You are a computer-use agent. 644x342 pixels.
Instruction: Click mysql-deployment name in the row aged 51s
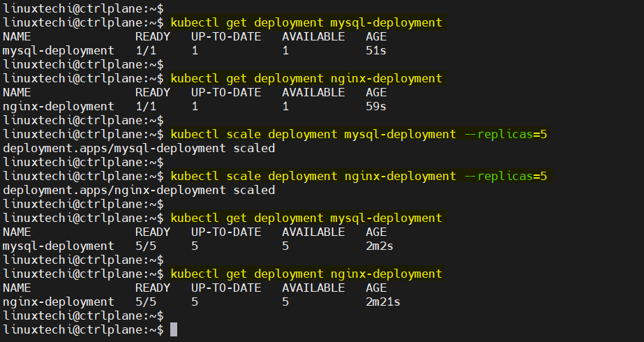tap(59, 51)
